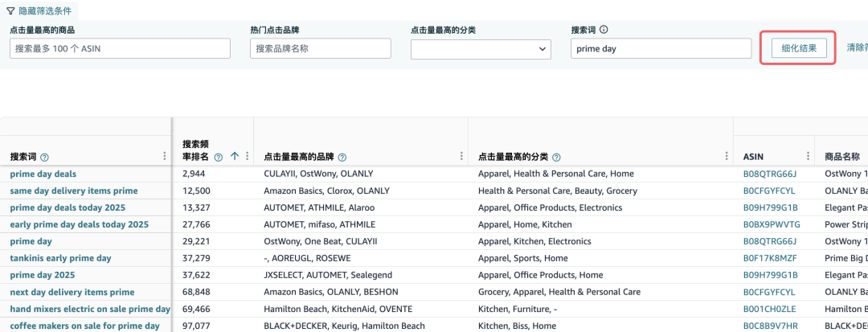This screenshot has width=868, height=332.
Task: Select category cell Apparel, Office Products, Electronics
Action: 551,207
